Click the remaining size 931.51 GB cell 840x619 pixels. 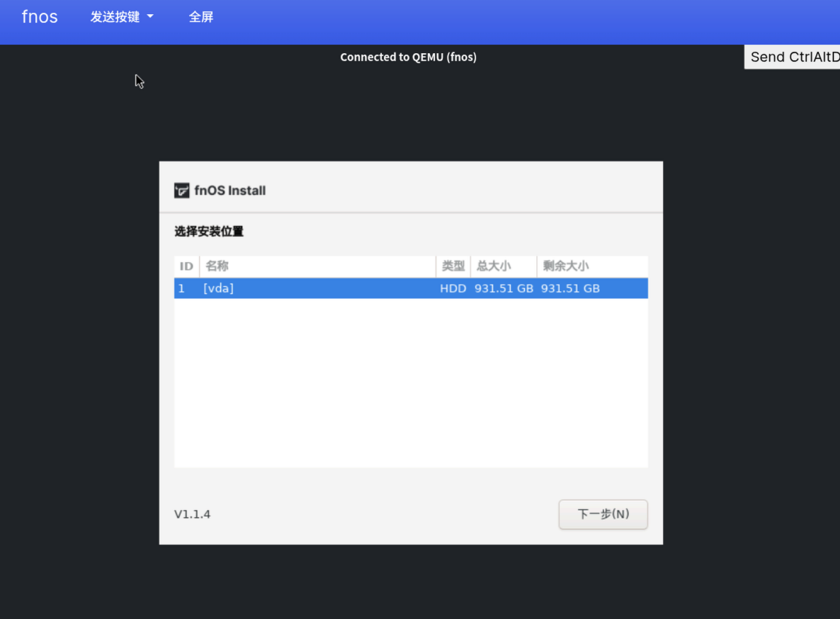(x=570, y=288)
